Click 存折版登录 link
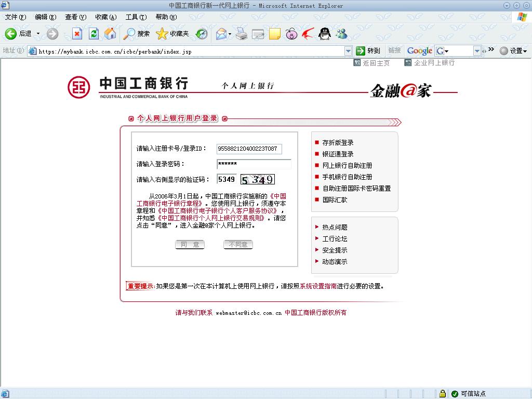 click(338, 143)
